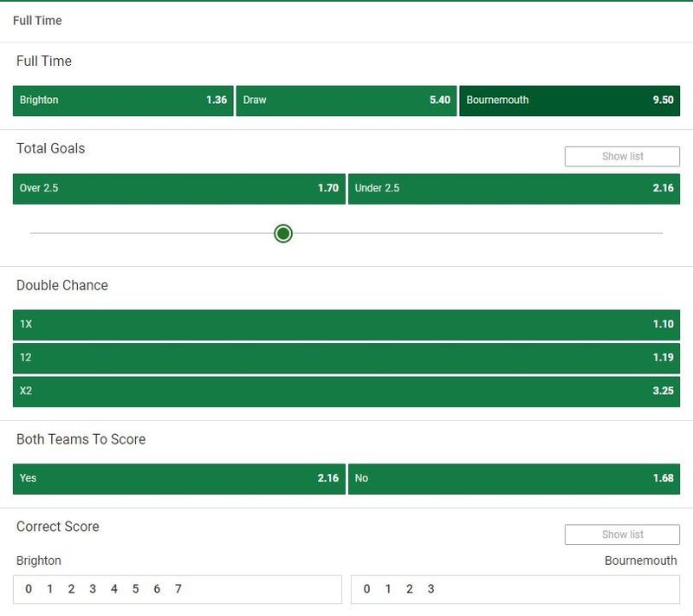Viewport: 693px width, 616px height.
Task: Pick 3 goals for Bournemouth correct score
Action: click(431, 589)
